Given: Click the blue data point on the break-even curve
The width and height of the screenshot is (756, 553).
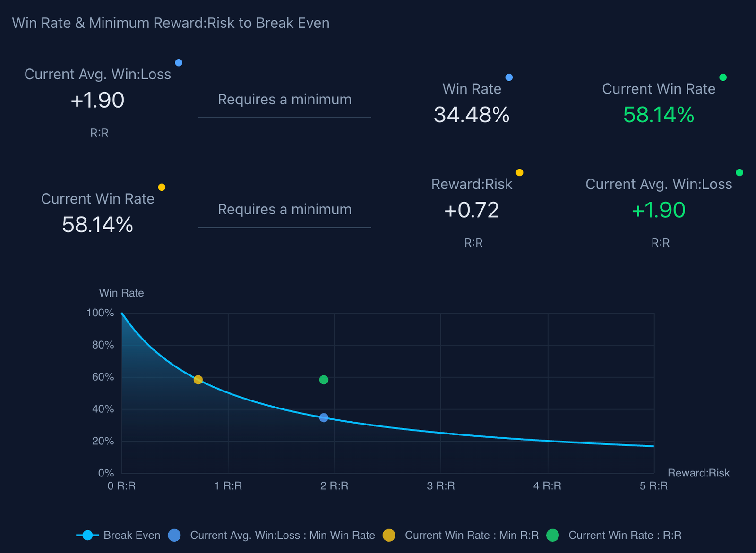Looking at the screenshot, I should (x=324, y=417).
